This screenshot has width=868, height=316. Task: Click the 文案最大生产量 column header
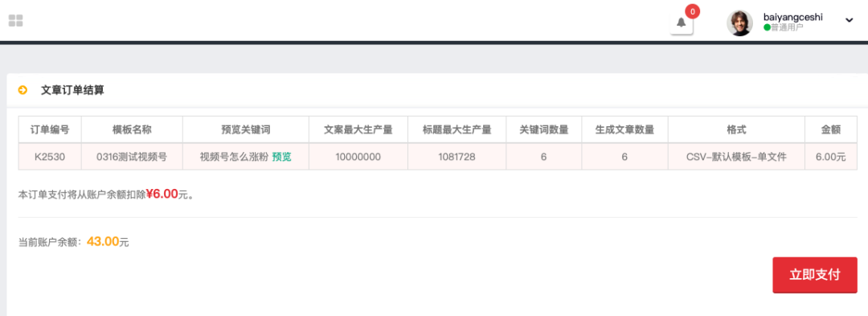[x=358, y=130]
